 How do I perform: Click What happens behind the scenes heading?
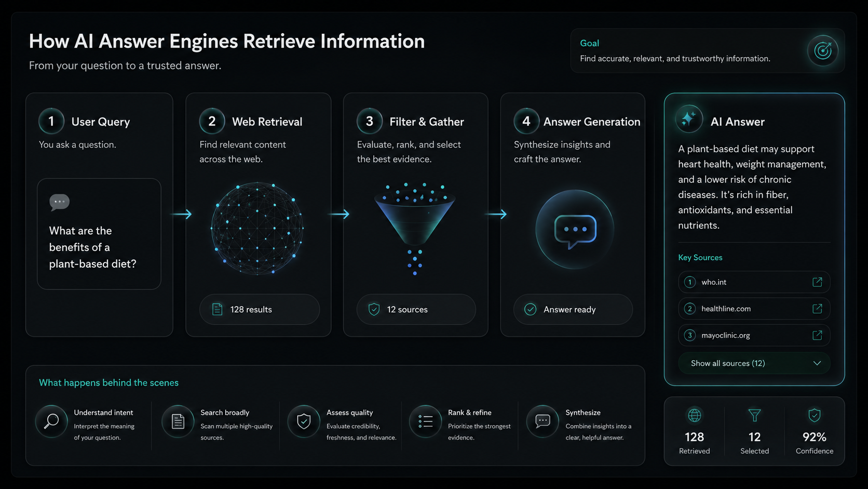point(108,382)
